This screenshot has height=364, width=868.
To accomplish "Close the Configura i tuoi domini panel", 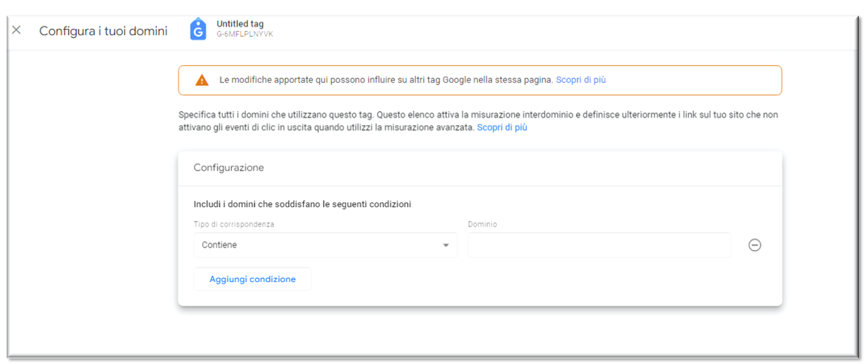I will 16,30.
